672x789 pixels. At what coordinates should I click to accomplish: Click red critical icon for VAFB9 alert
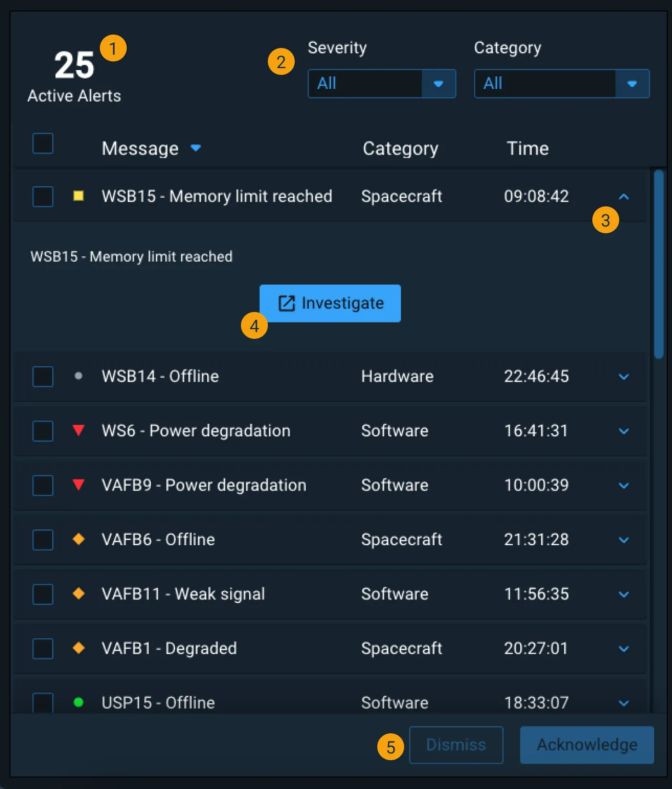(x=78, y=485)
